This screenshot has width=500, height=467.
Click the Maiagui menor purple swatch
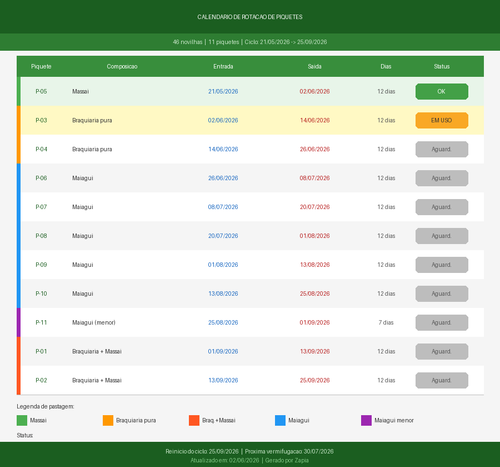(x=366, y=420)
